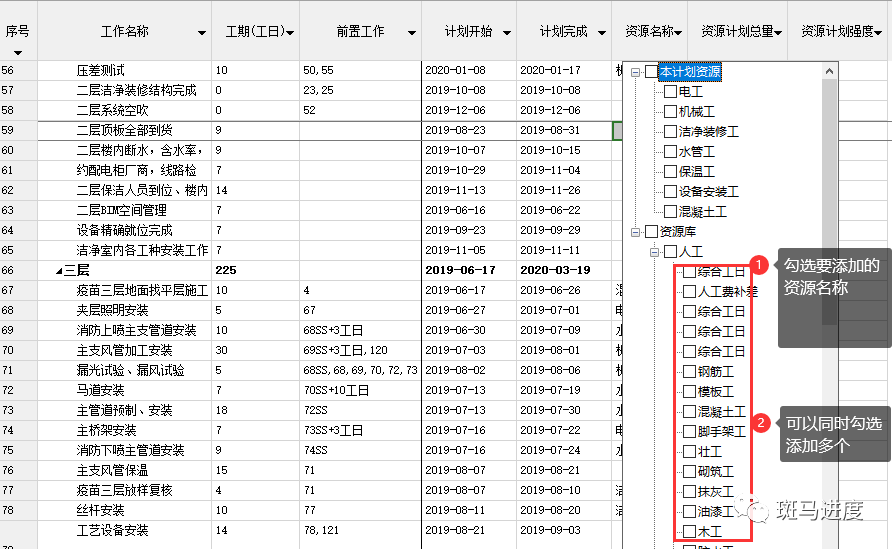Tick the 人工 category checkbox
The height and width of the screenshot is (549, 892).
[x=671, y=251]
